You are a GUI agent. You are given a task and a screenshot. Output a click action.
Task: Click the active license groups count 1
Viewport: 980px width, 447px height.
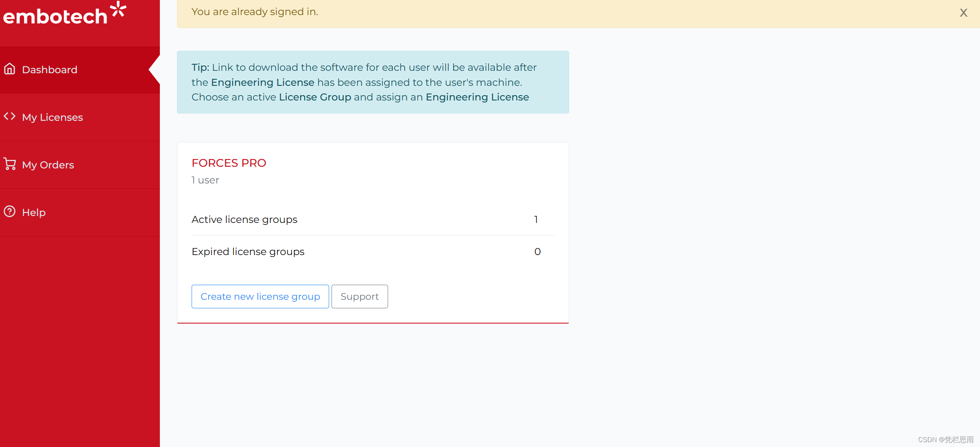coord(536,220)
